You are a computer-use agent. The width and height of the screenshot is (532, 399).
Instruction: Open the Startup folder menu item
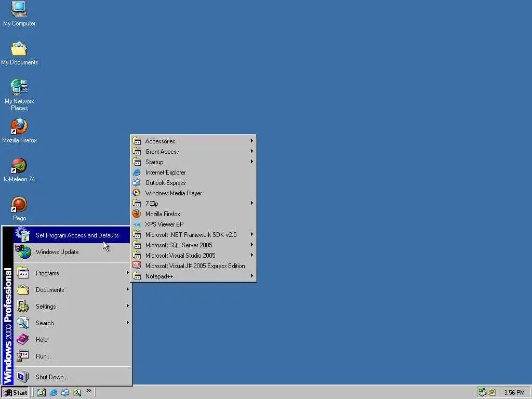coord(193,162)
